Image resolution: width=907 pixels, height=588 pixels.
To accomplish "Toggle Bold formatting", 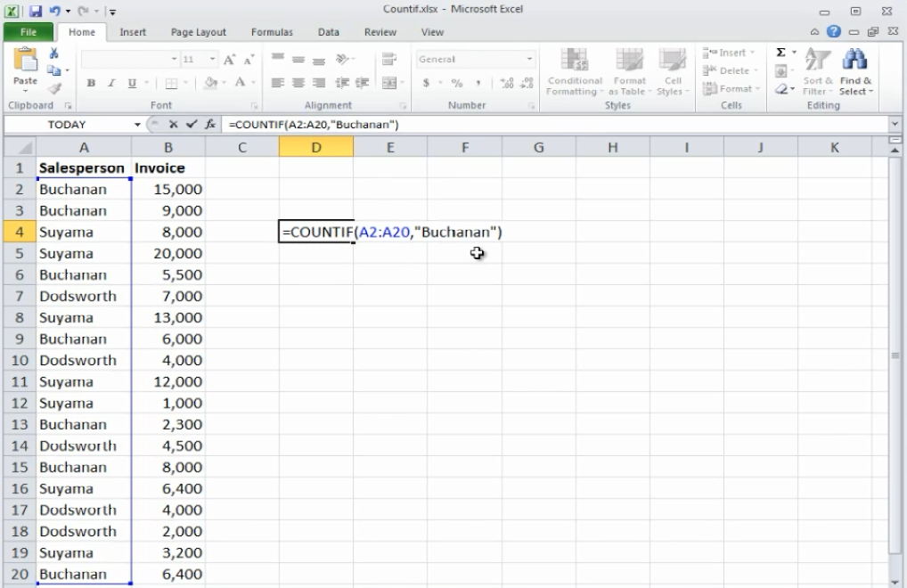I will click(x=91, y=83).
